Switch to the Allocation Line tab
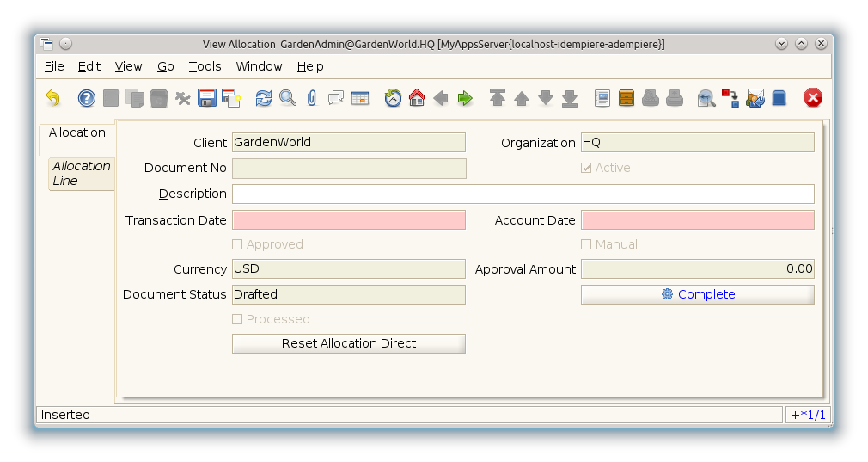Viewport: 868px width, 462px height. point(82,173)
